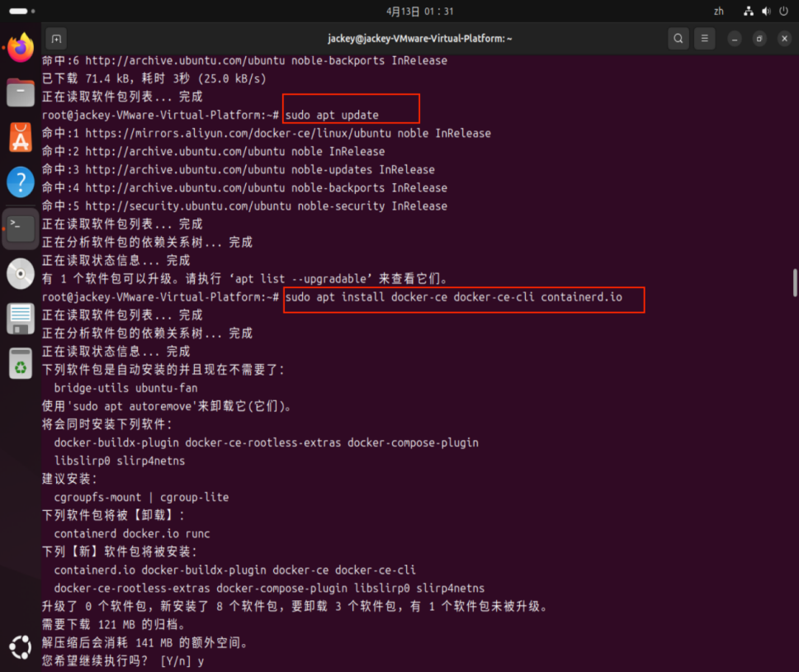The height and width of the screenshot is (672, 799).
Task: Click the 'cgroupfs-mount | cgroup-lite' line
Action: point(141,497)
